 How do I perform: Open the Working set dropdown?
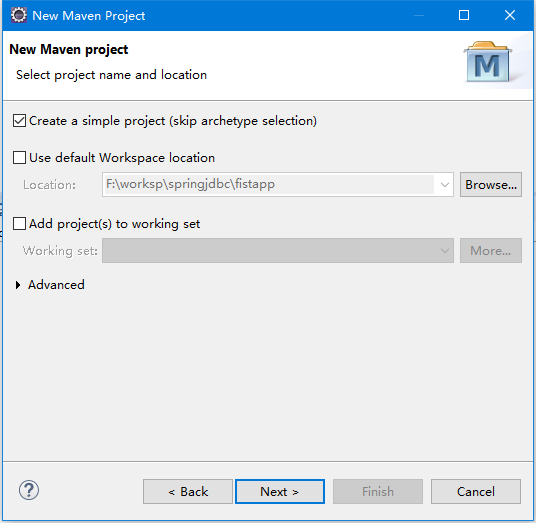pyautogui.click(x=278, y=251)
